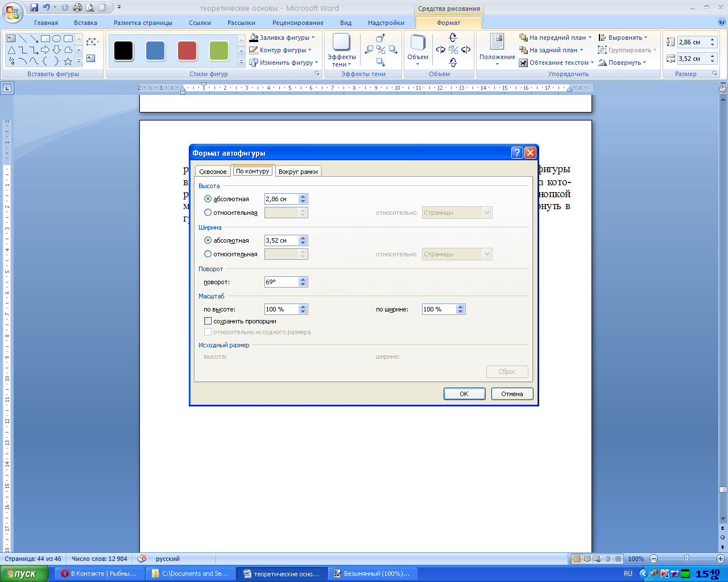Select относительная radio under Ширина
The height and width of the screenshot is (582, 728).
[208, 254]
